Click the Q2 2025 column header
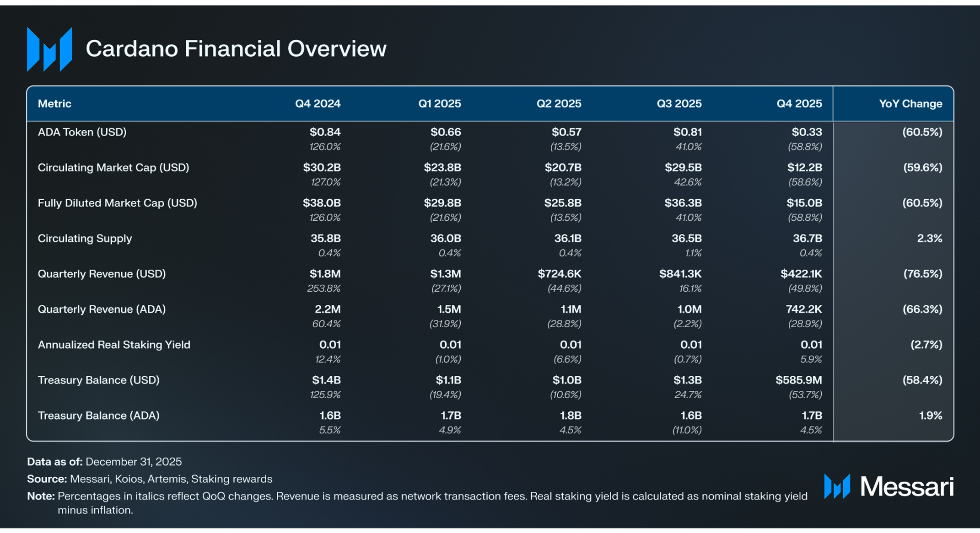The width and height of the screenshot is (980, 533). click(559, 104)
